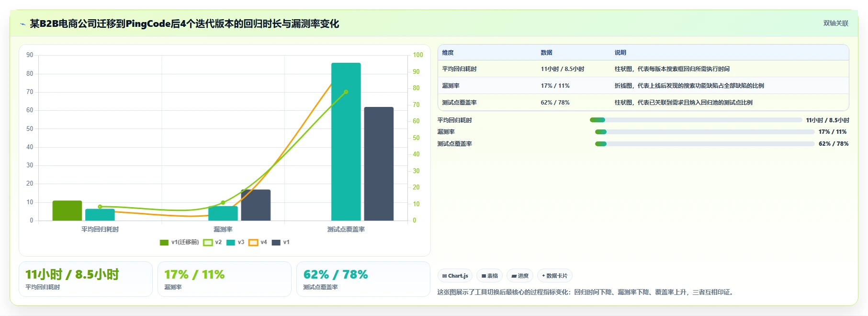The height and width of the screenshot is (316, 868).
Task: Click the 数据卡片 chip
Action: pyautogui.click(x=555, y=276)
